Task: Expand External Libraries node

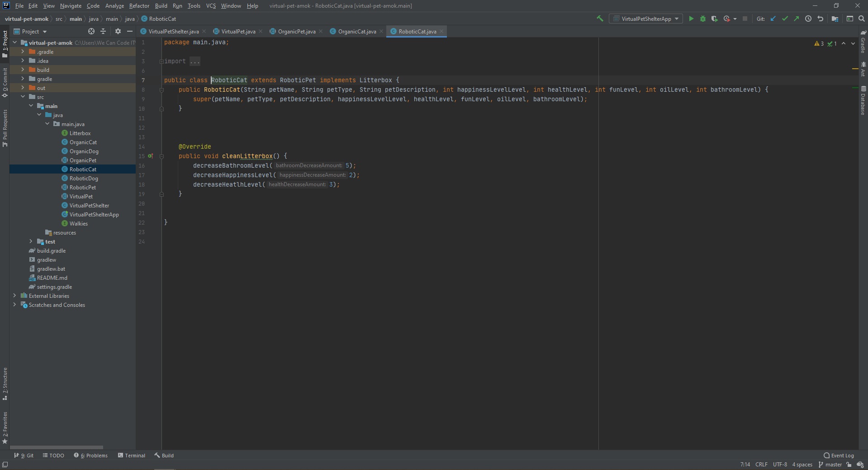Action: 14,296
